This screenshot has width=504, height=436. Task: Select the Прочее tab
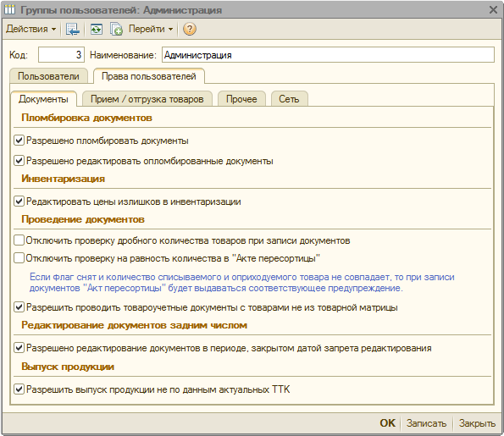coord(241,99)
